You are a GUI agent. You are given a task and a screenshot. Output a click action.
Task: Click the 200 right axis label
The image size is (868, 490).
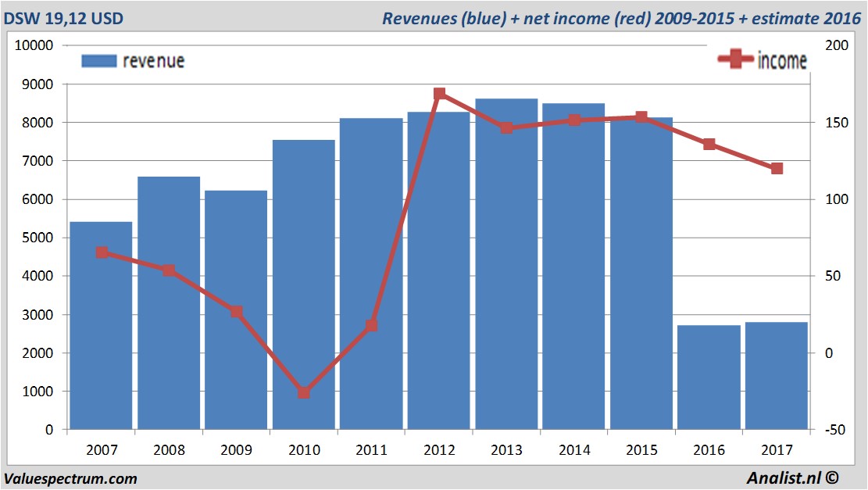click(836, 45)
